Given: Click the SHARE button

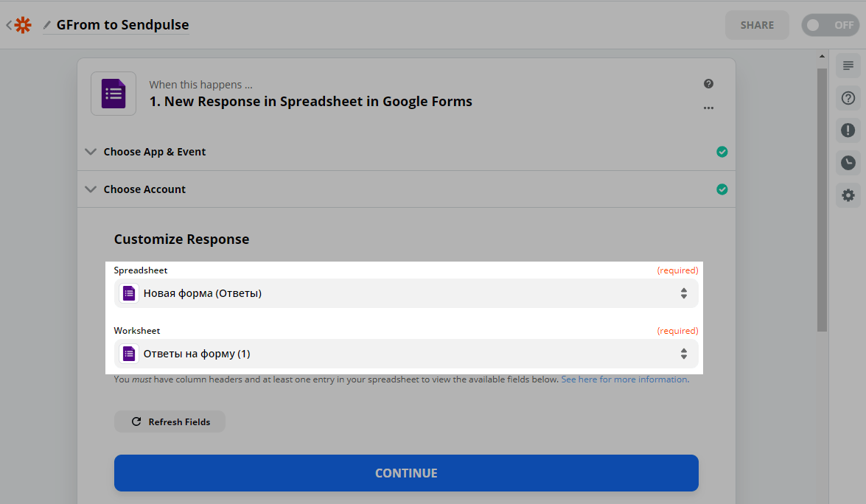Looking at the screenshot, I should point(757,25).
